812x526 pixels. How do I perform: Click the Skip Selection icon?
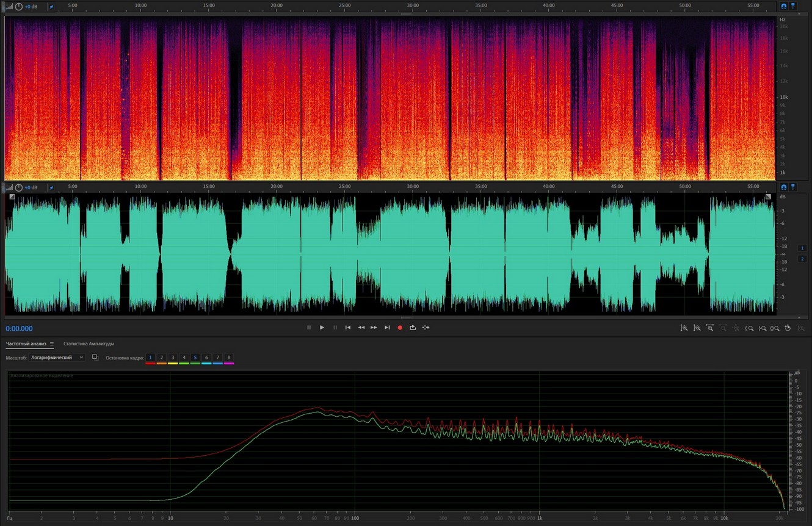426,328
